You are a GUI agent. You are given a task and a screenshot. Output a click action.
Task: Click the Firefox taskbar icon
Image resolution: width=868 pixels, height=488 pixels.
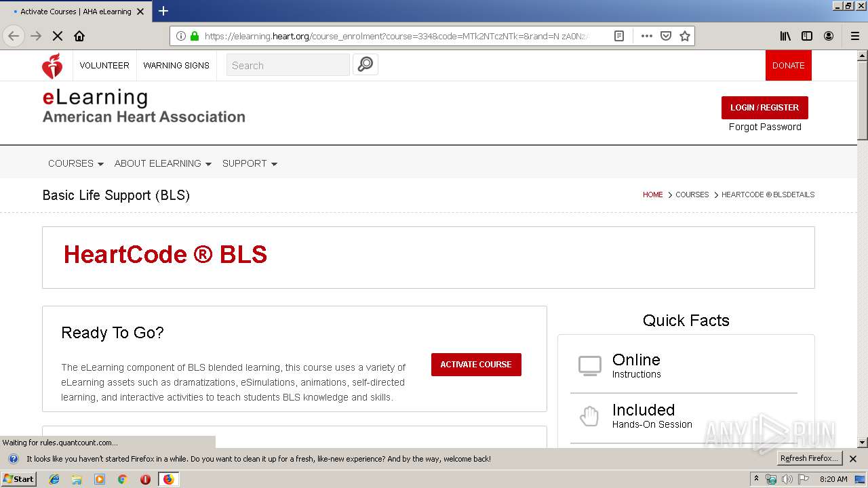pyautogui.click(x=168, y=479)
